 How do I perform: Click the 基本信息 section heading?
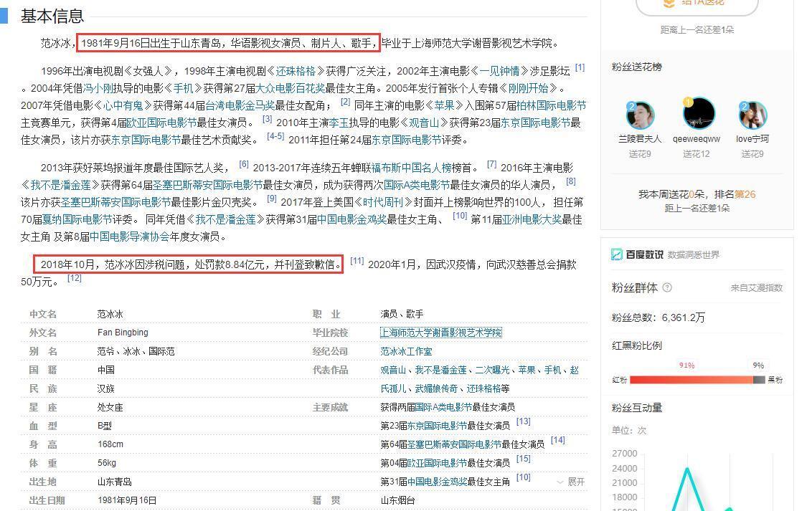(x=52, y=16)
